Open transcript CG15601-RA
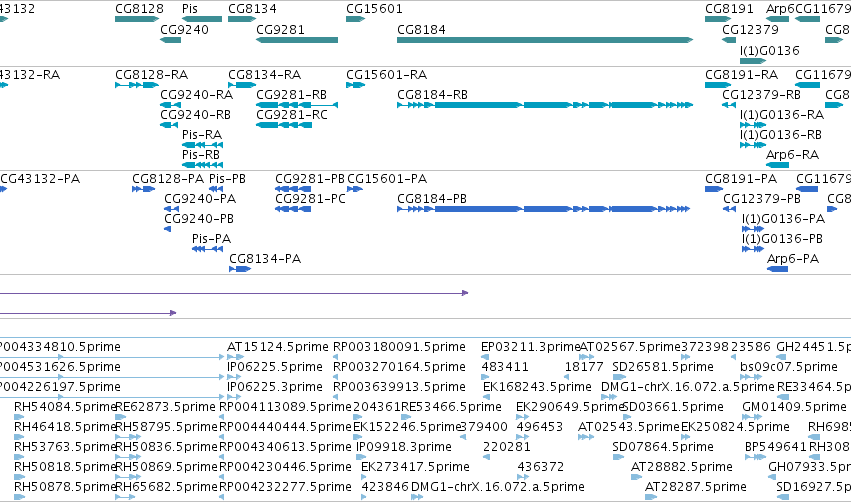Image resolution: width=851 pixels, height=502 pixels. (x=386, y=74)
